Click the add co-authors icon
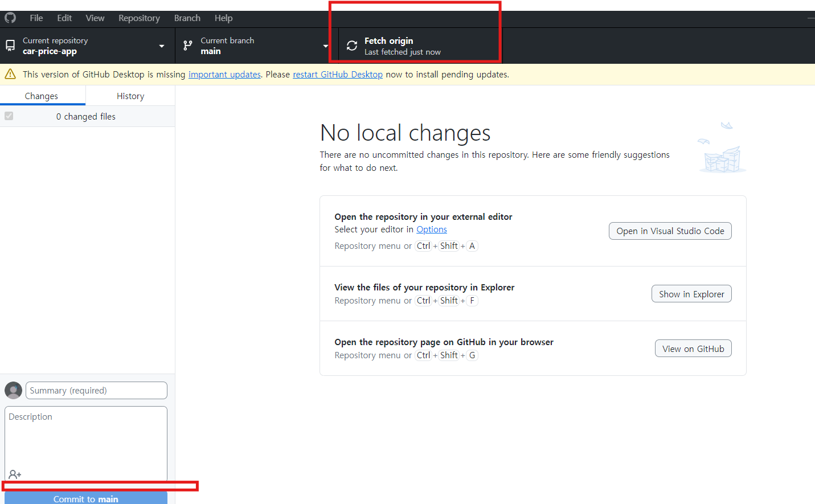The image size is (815, 504). pos(15,474)
